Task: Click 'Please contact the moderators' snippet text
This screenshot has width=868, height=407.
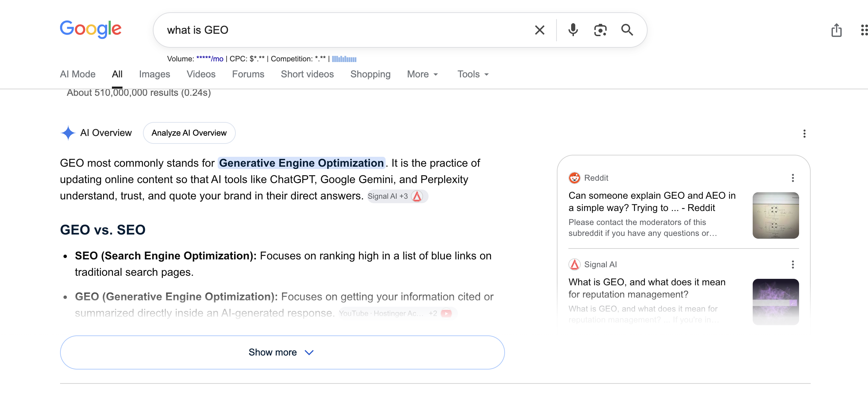Action: point(643,228)
